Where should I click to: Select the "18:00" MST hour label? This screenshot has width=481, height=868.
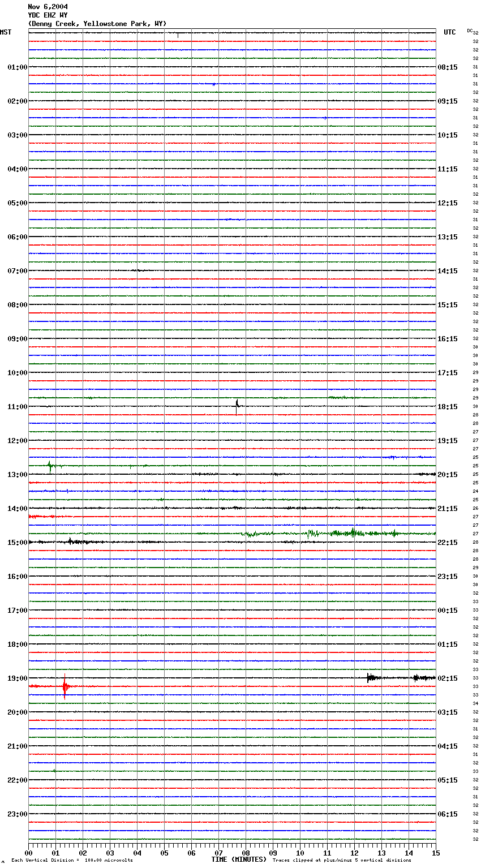(18, 644)
